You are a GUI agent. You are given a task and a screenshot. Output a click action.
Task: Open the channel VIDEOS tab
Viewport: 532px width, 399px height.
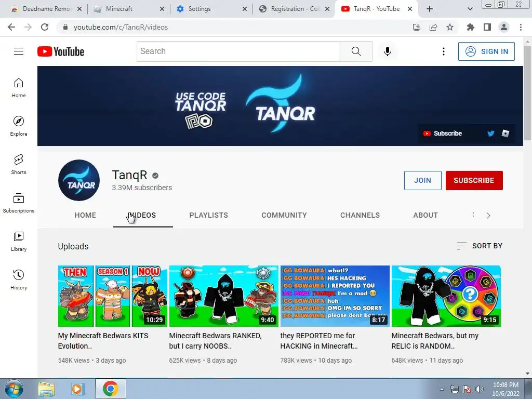[x=143, y=215]
